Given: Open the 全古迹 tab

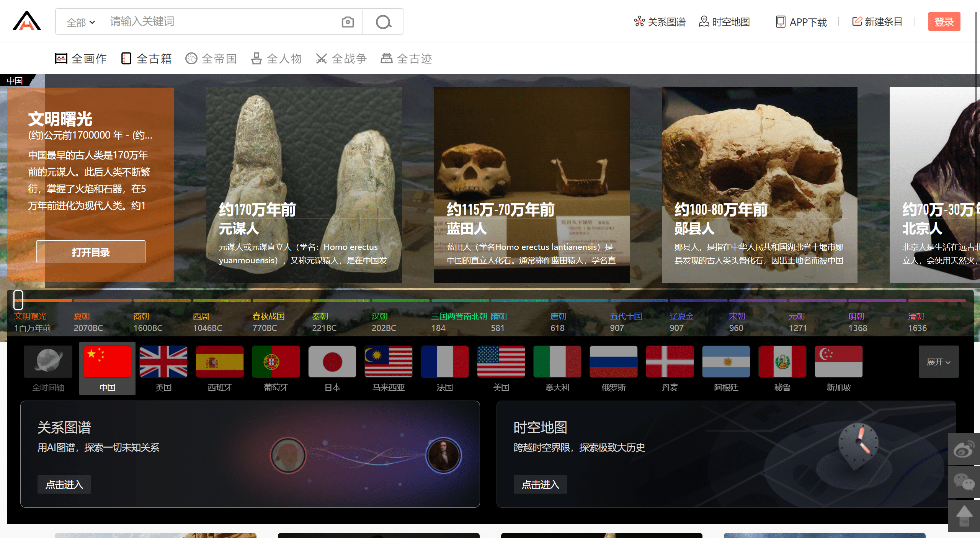Looking at the screenshot, I should coord(407,59).
